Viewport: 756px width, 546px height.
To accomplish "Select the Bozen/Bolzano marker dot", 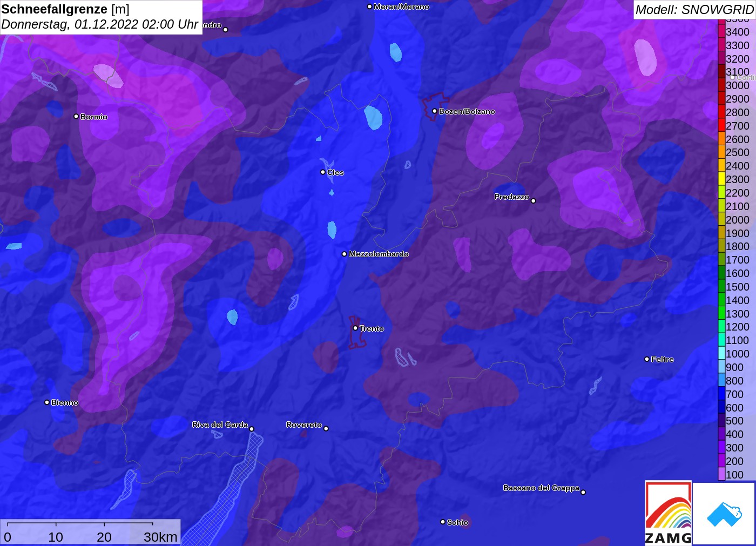I will (435, 111).
